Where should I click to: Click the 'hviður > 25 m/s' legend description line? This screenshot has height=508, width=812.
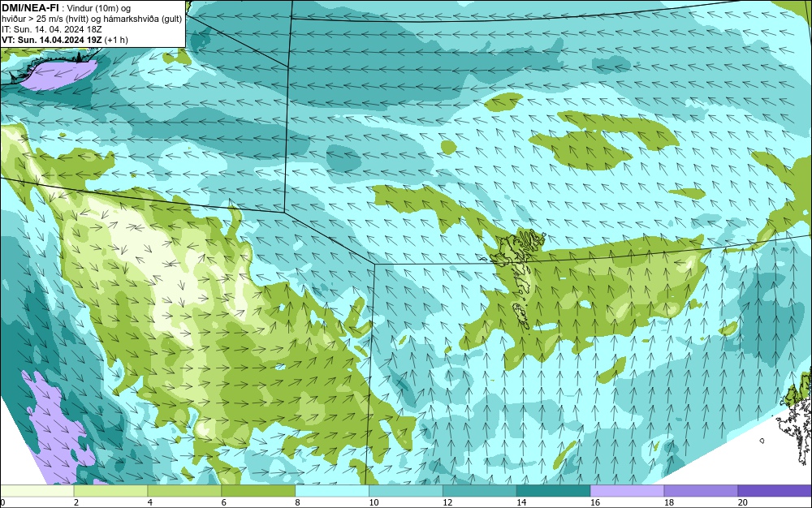tap(92, 19)
